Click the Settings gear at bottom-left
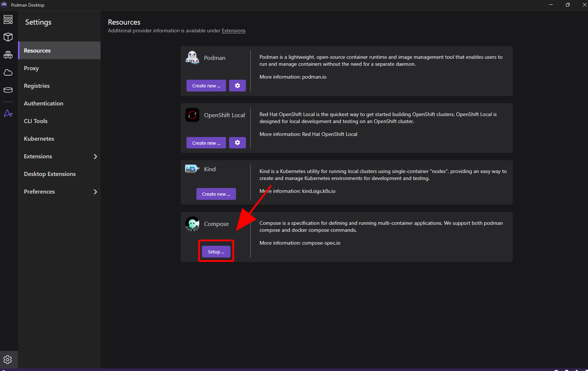 click(8, 360)
